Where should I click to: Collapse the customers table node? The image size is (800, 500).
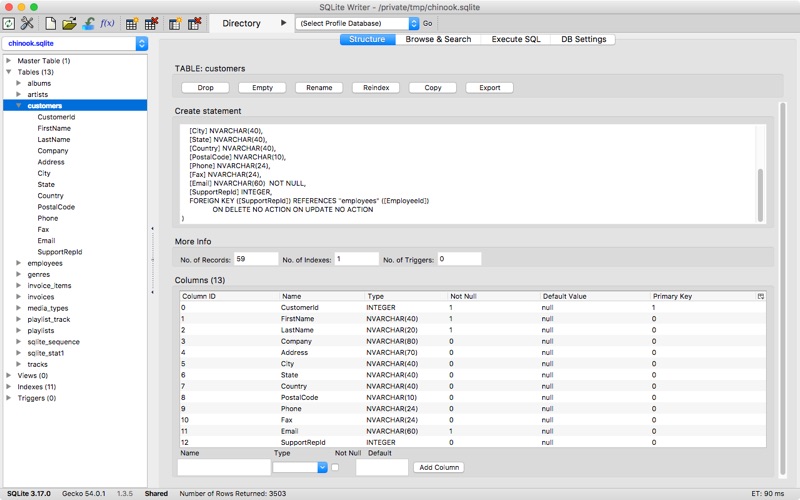coord(18,106)
